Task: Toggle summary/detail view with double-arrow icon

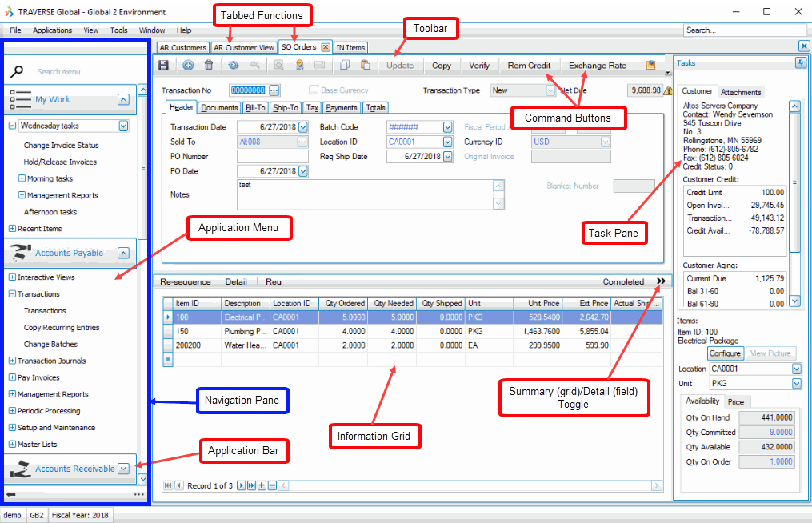Action: tap(661, 281)
